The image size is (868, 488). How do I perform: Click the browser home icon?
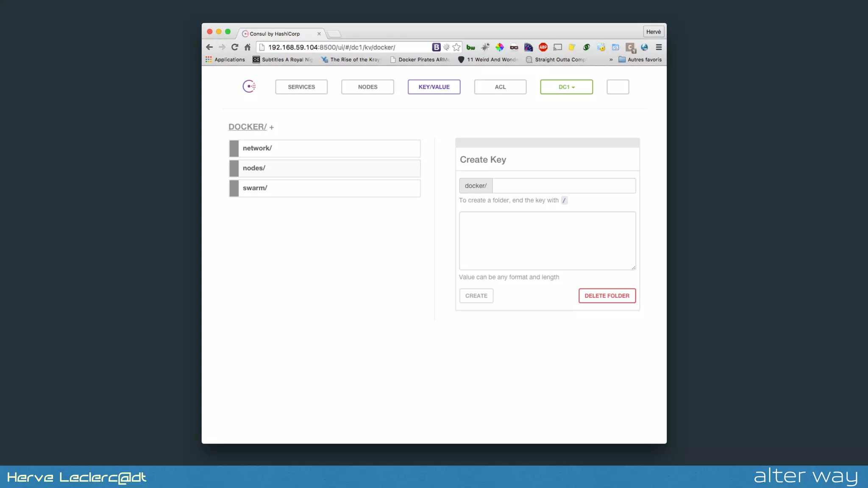248,47
